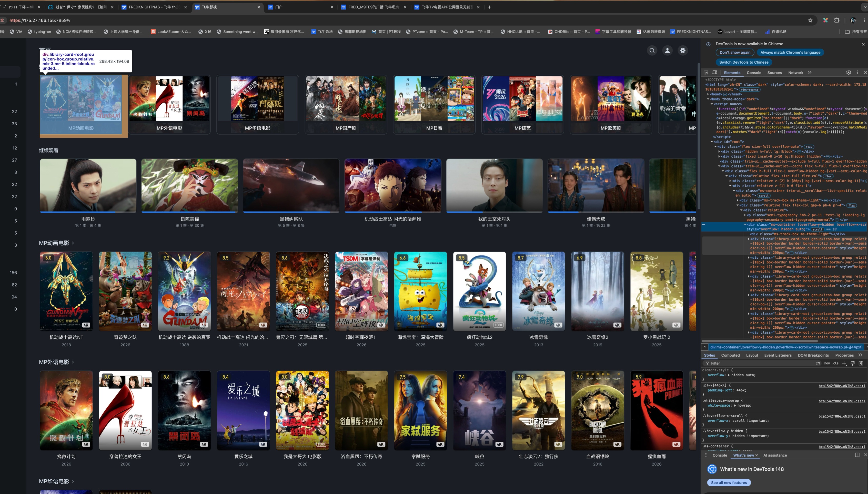Open the Computed styles tab
This screenshot has height=494, width=868.
click(730, 355)
